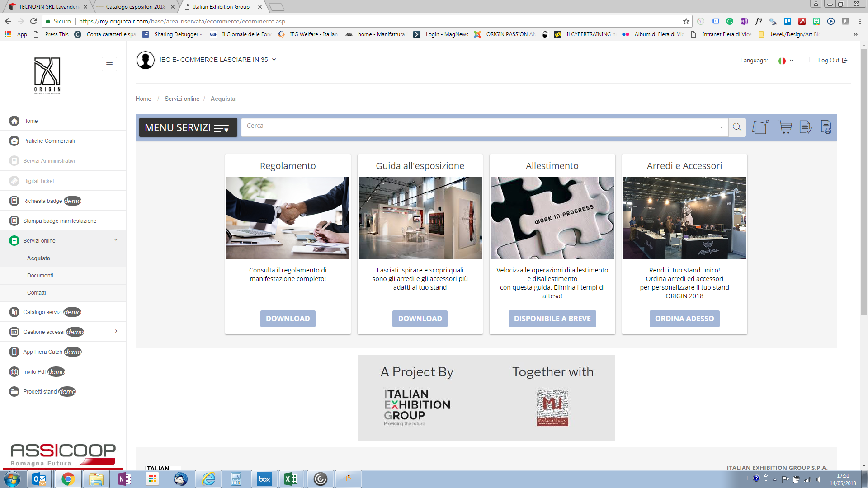Image resolution: width=868 pixels, height=488 pixels.
Task: Click ORDINA ADESSO under Arredi e Accessori
Action: point(684,319)
